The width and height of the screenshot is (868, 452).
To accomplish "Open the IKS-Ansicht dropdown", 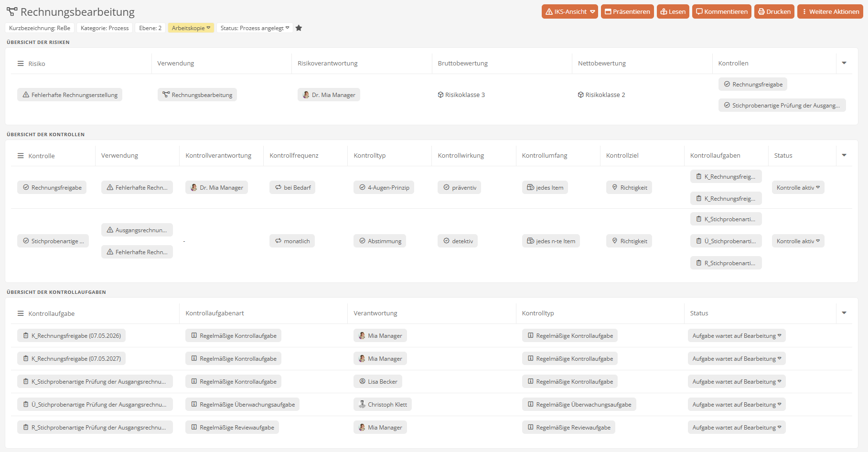I will point(569,11).
